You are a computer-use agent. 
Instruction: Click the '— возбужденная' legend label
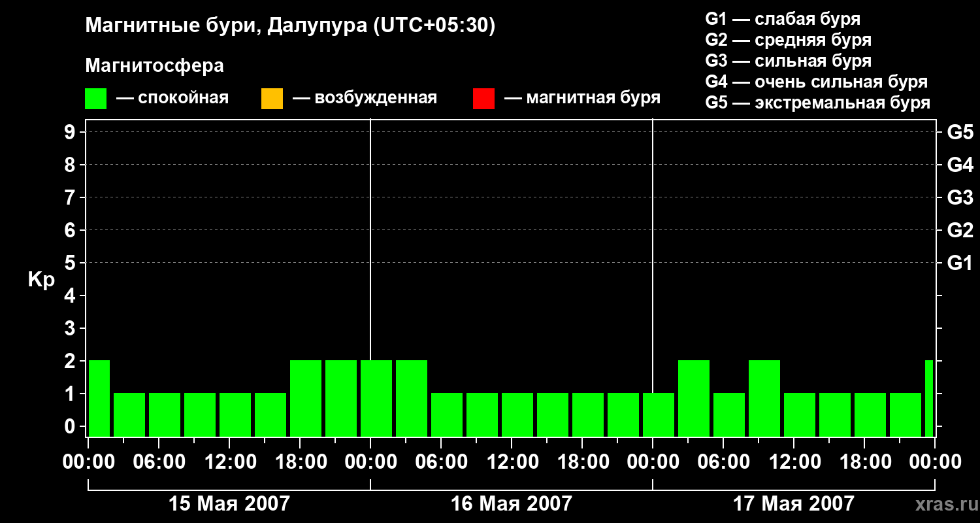click(365, 98)
